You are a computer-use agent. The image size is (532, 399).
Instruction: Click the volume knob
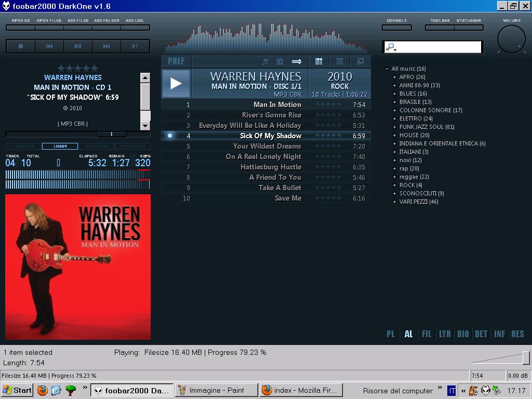tap(511, 39)
